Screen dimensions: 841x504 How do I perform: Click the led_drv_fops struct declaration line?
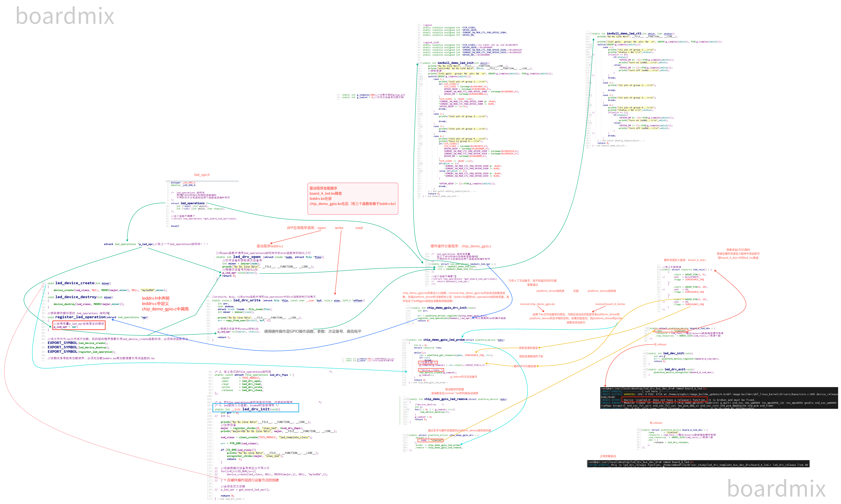click(254, 375)
